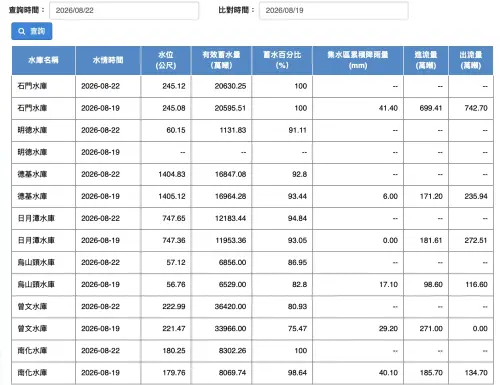Click storage value 33966.00

pyautogui.click(x=230, y=328)
